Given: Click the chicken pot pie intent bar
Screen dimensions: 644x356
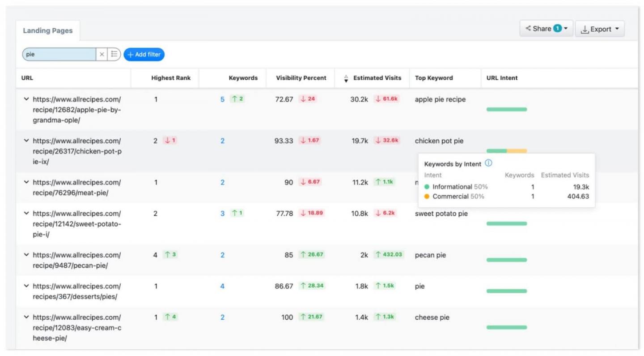Looking at the screenshot, I should (x=507, y=151).
